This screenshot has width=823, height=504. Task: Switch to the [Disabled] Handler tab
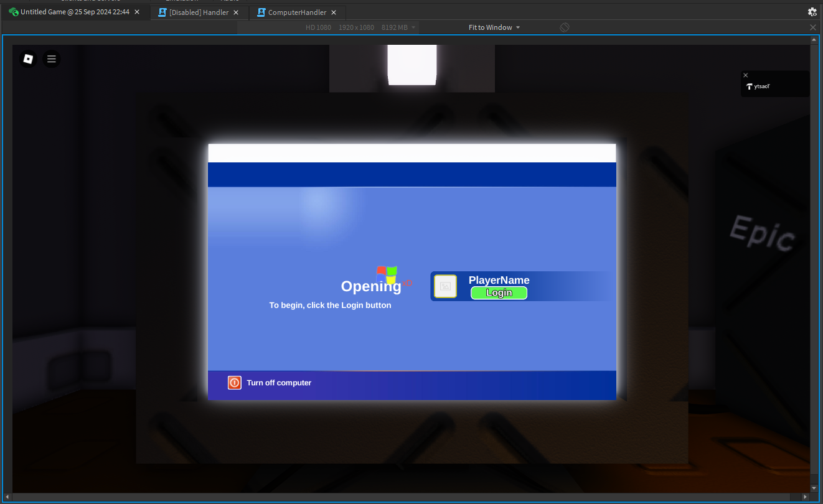[x=198, y=12]
